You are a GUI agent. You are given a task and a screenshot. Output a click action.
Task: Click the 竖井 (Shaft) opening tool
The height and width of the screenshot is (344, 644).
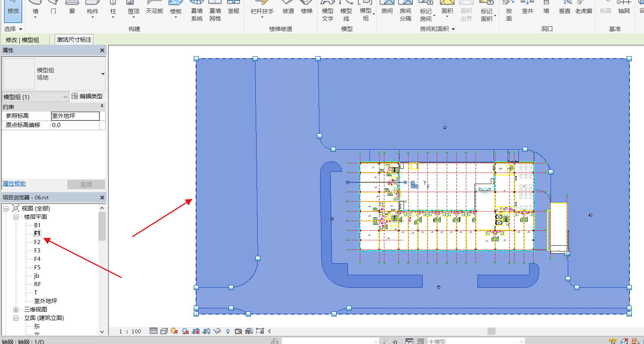pos(527,8)
